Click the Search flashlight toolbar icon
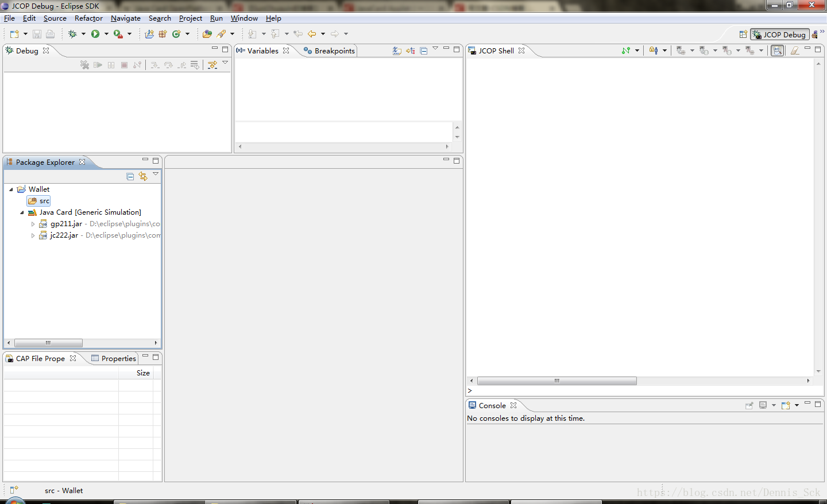The width and height of the screenshot is (827, 504). point(221,34)
